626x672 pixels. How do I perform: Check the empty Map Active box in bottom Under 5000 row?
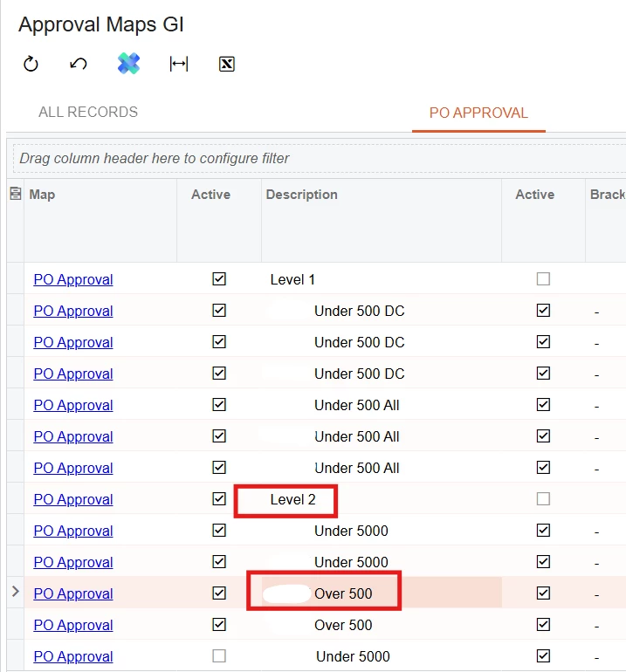219,655
